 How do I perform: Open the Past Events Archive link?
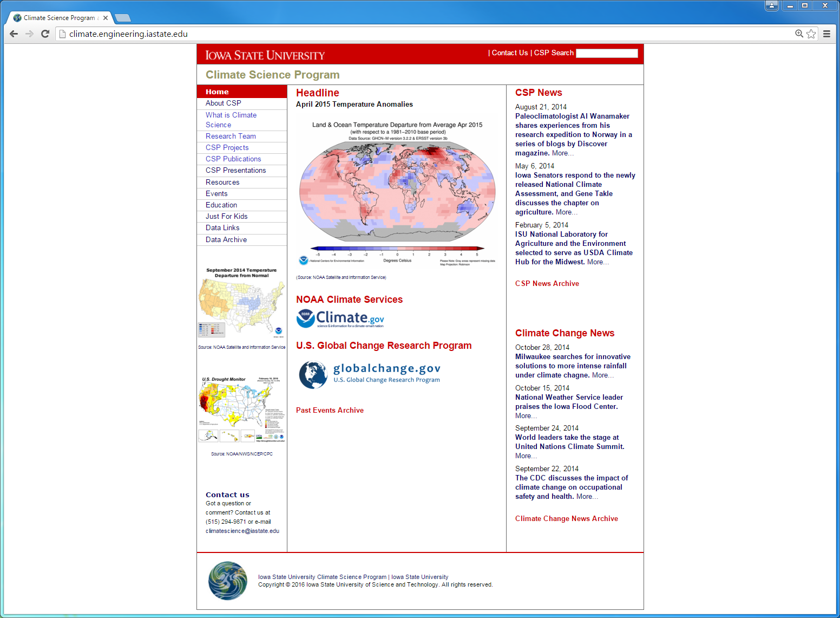pyautogui.click(x=330, y=411)
